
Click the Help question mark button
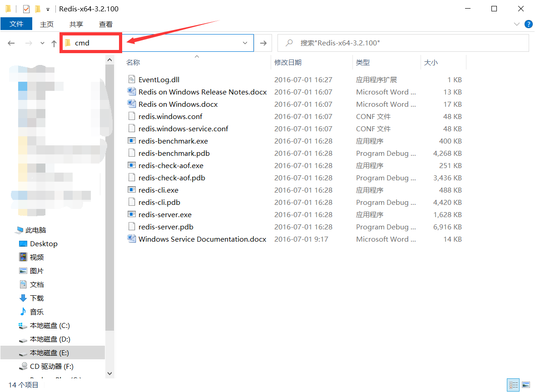pyautogui.click(x=528, y=24)
